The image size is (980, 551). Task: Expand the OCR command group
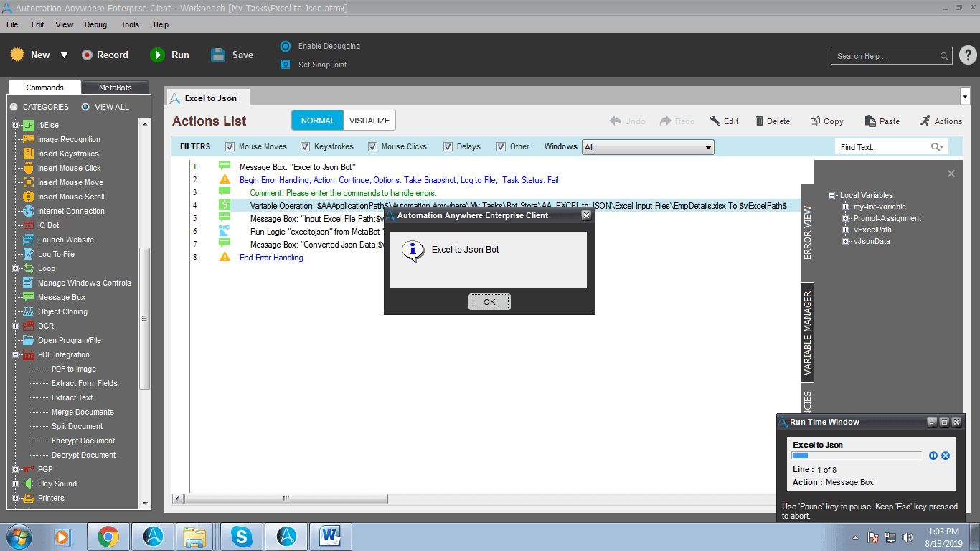pyautogui.click(x=16, y=326)
